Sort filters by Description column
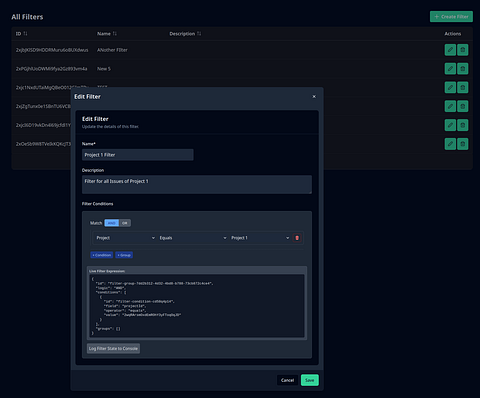480x398 pixels. pos(199,34)
